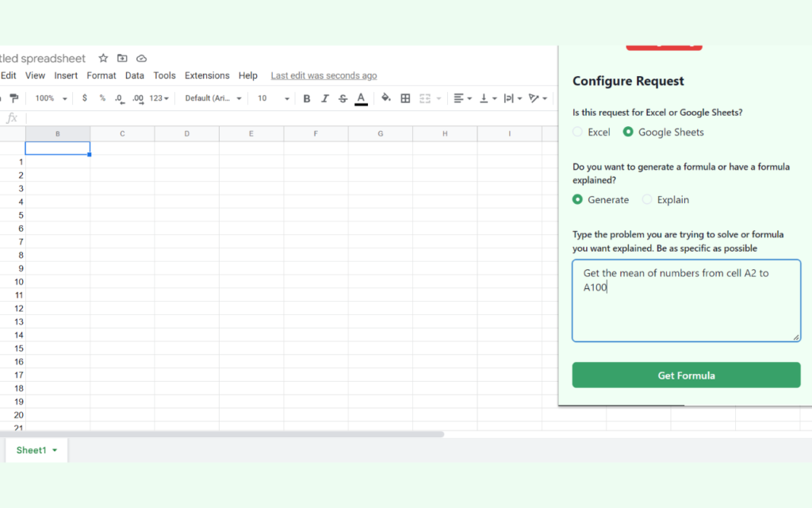Toggle italic formatting
Screen dimensions: 812x508
[324, 98]
